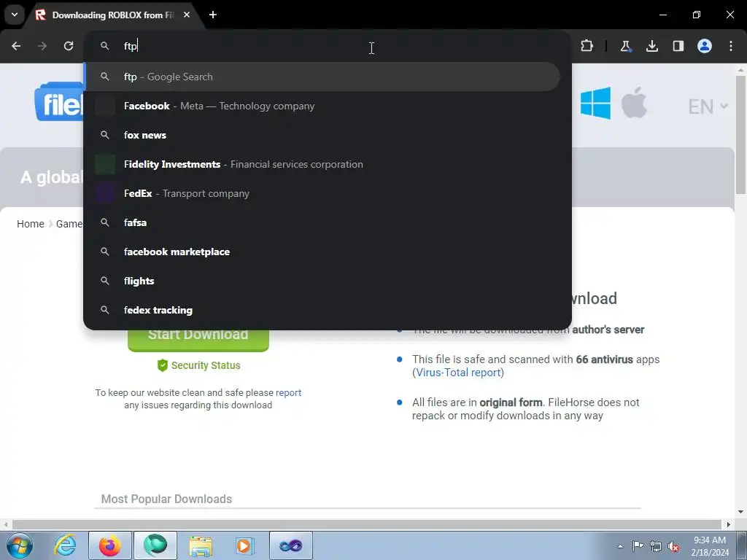747x560 pixels.
Task: Click the scroll-right arrow of horizontal scrollbar
Action: click(729, 524)
